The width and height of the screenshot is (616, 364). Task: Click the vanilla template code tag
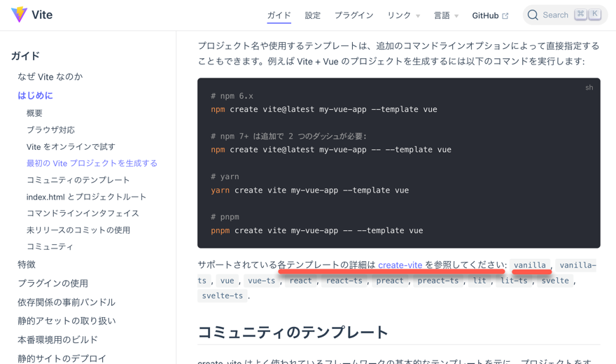tap(530, 265)
